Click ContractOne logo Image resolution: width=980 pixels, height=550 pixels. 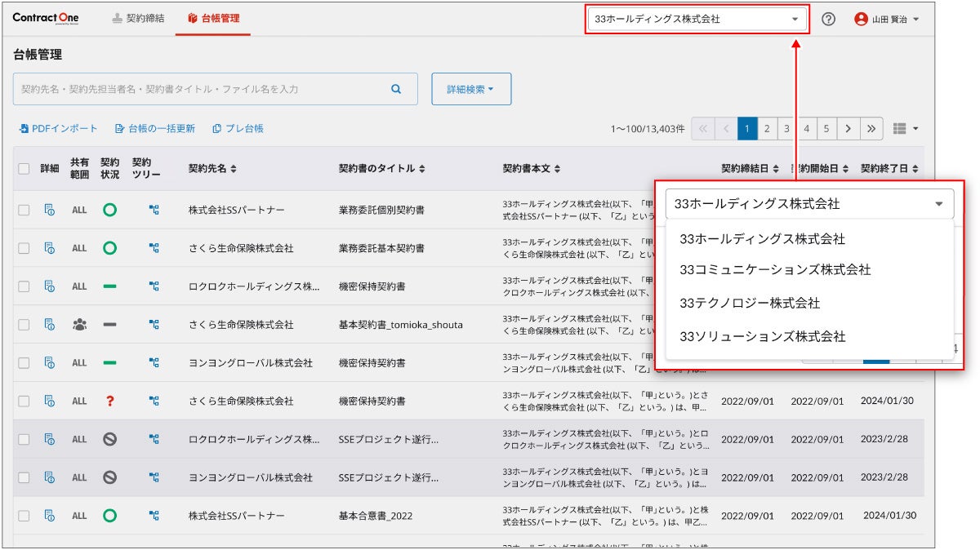[x=46, y=18]
